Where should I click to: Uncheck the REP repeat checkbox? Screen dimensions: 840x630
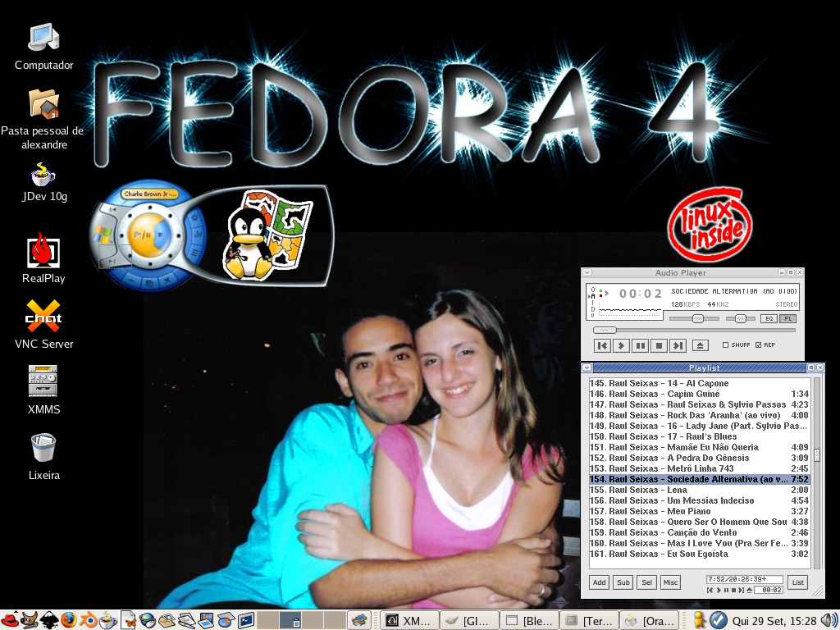758,345
